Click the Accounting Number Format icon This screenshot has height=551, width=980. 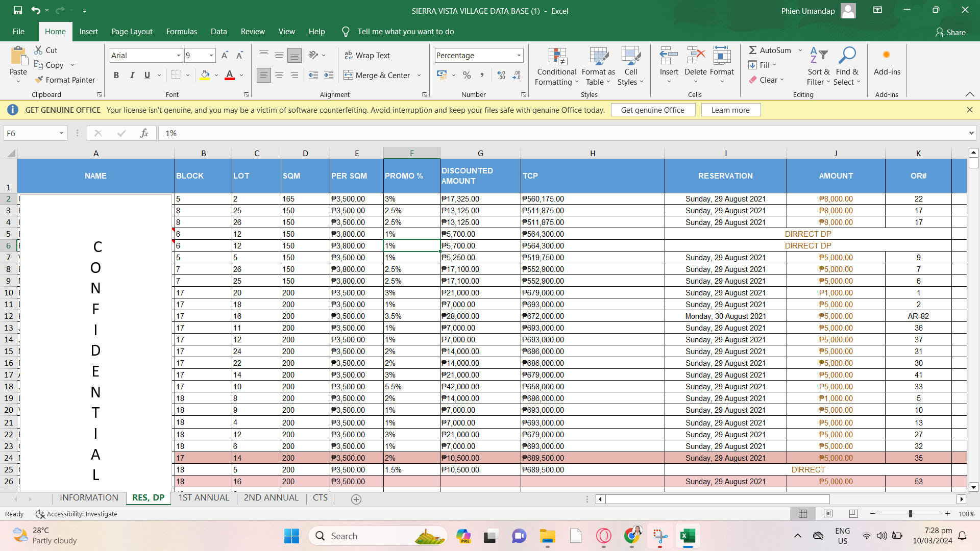tap(442, 75)
